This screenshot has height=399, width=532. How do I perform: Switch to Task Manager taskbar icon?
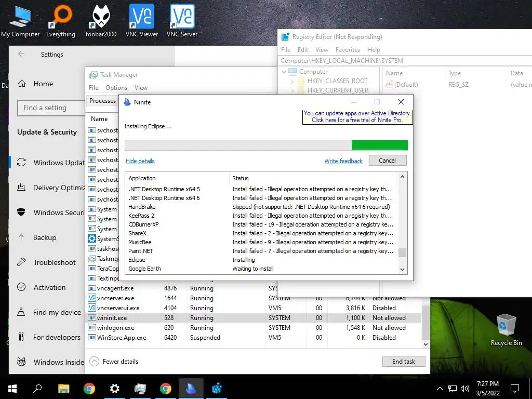pos(140,389)
